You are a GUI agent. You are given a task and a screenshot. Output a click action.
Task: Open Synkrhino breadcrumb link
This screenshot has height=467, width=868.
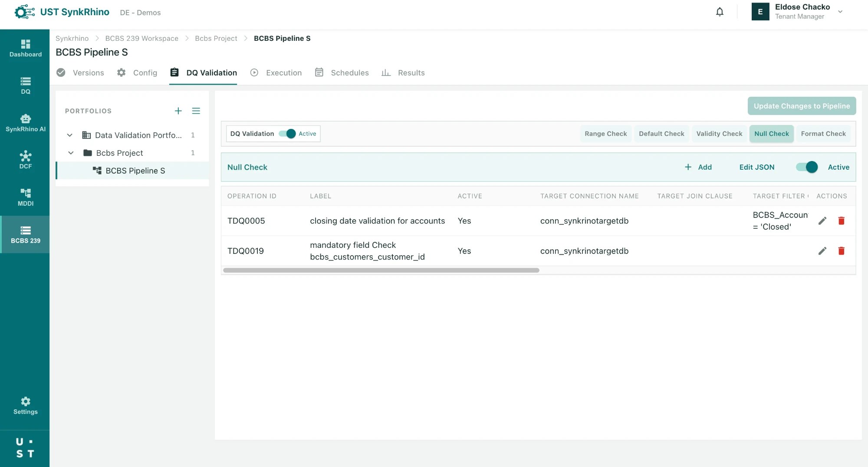tap(72, 38)
